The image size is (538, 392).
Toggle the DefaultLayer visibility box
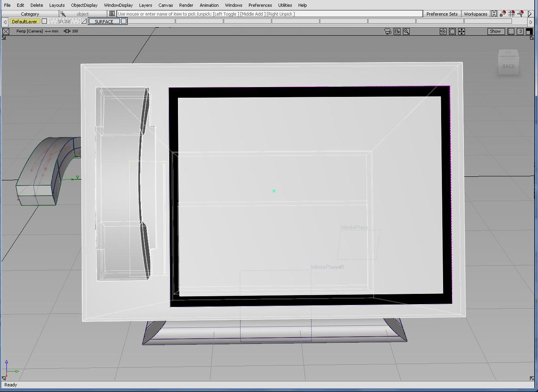[x=44, y=21]
